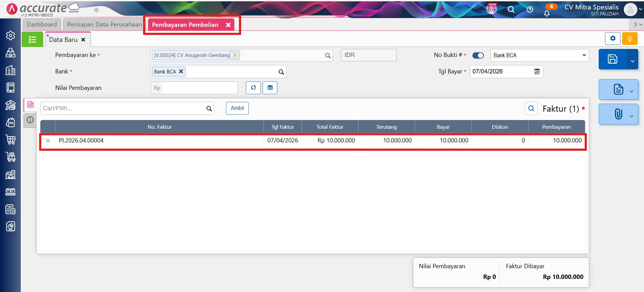
Task: Click invoice number PI.2026.04.00004
Action: click(81, 140)
